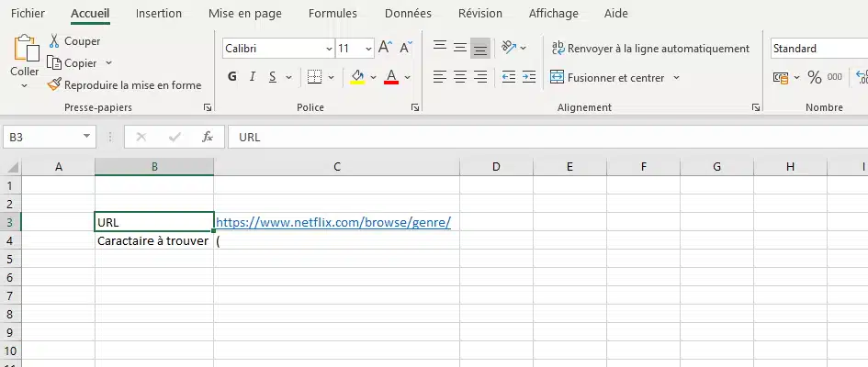Open Fusionner et centrer dropdown arrow
This screenshot has width=868, height=367.
(x=676, y=77)
